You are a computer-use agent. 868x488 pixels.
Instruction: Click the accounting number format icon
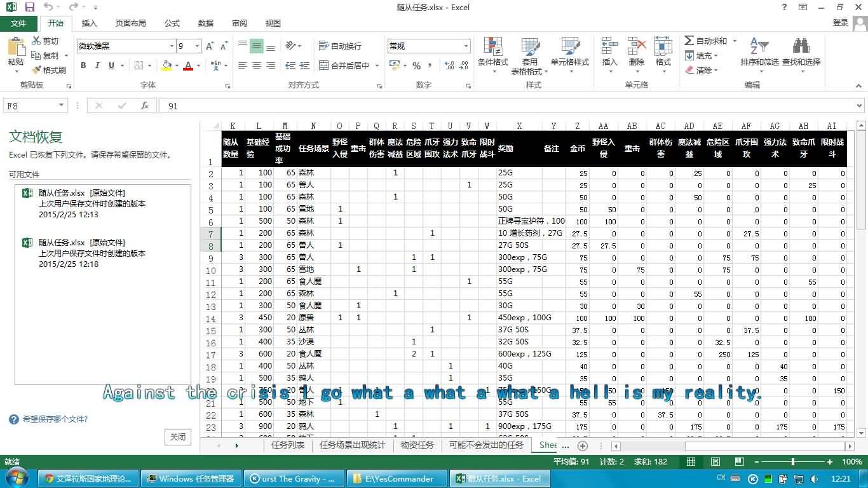pyautogui.click(x=395, y=65)
